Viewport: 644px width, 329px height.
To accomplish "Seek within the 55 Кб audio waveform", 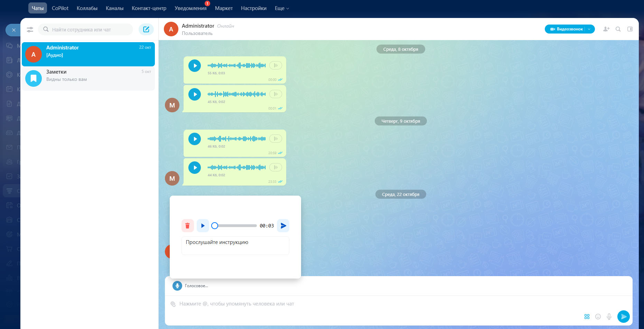I will [x=237, y=65].
